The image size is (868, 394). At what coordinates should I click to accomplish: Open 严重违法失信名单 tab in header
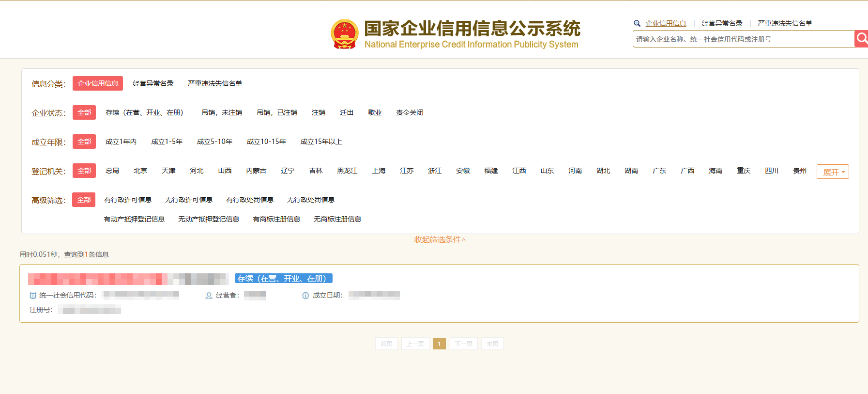tap(784, 23)
